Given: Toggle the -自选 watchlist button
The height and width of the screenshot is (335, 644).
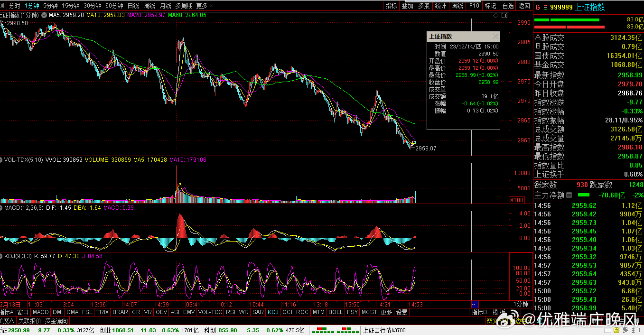Looking at the screenshot, I should tap(507, 6).
